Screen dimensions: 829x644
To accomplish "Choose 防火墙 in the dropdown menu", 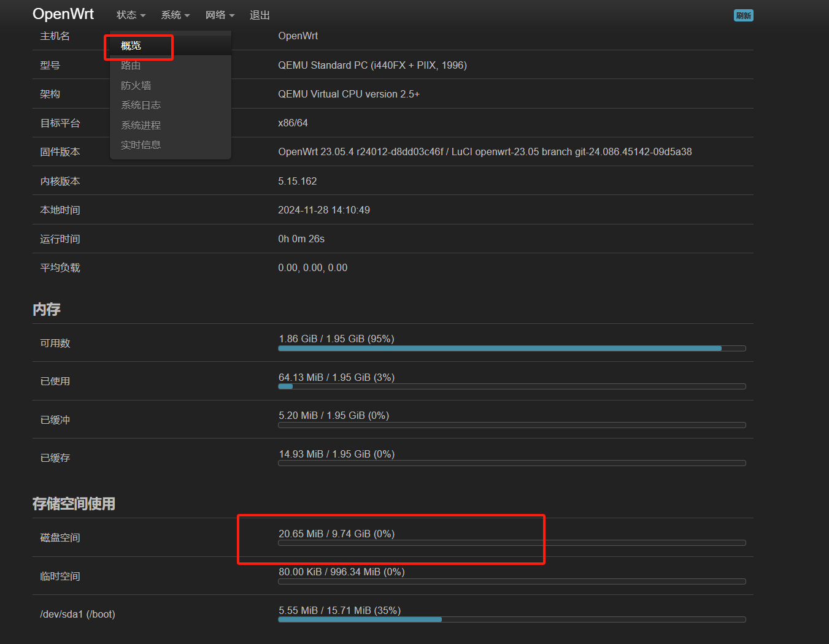I will click(171, 85).
